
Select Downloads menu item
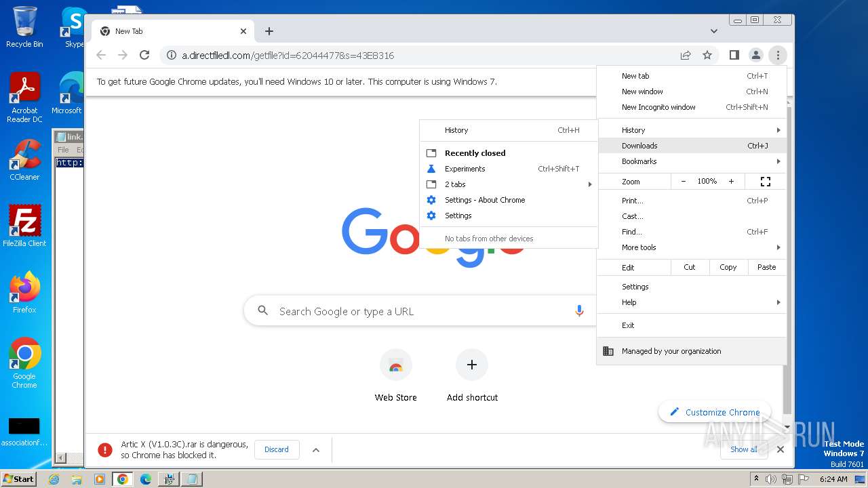point(692,146)
